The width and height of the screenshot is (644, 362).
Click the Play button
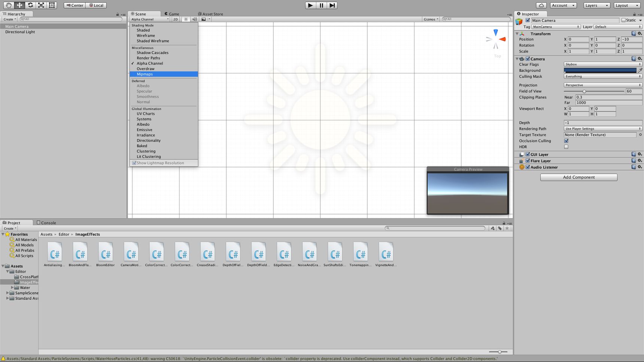pos(310,5)
